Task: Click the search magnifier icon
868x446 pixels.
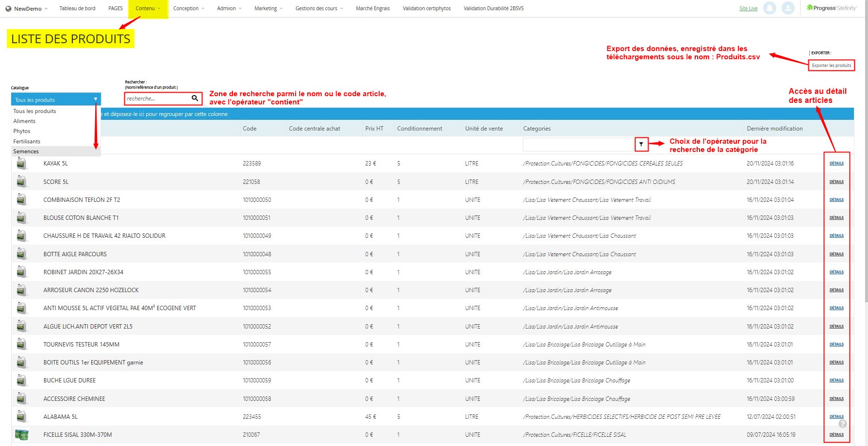Action: pyautogui.click(x=195, y=99)
